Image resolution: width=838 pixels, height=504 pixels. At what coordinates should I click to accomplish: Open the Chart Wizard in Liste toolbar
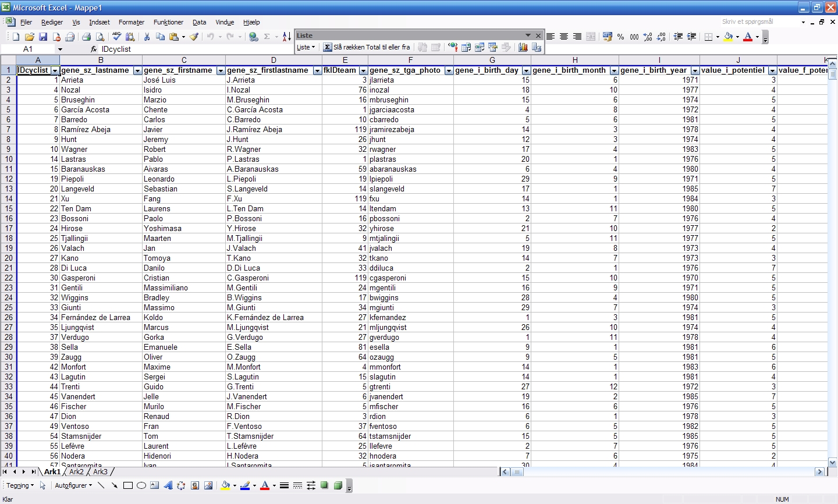click(523, 48)
